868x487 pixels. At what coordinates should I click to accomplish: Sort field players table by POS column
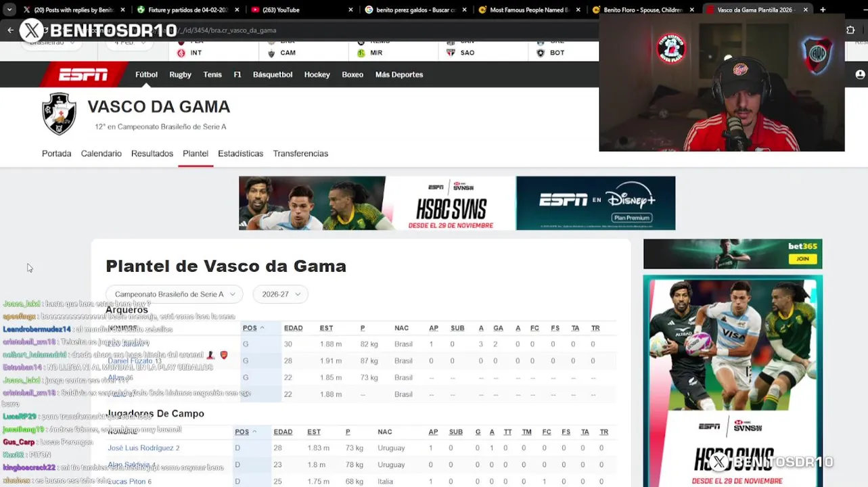tap(246, 432)
